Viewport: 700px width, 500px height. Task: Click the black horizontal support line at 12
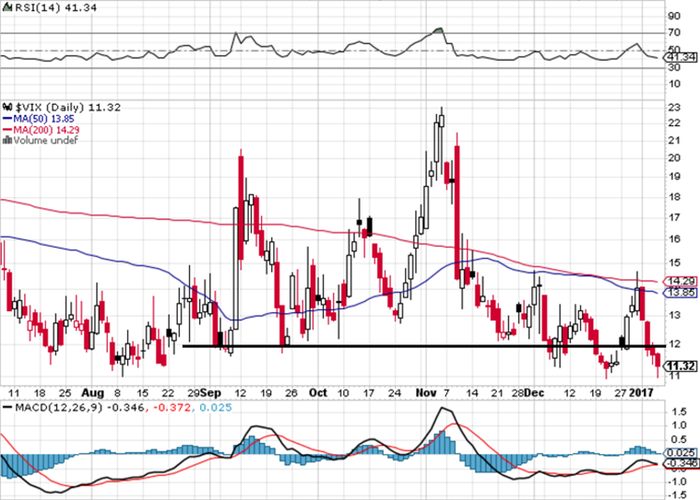click(400, 346)
